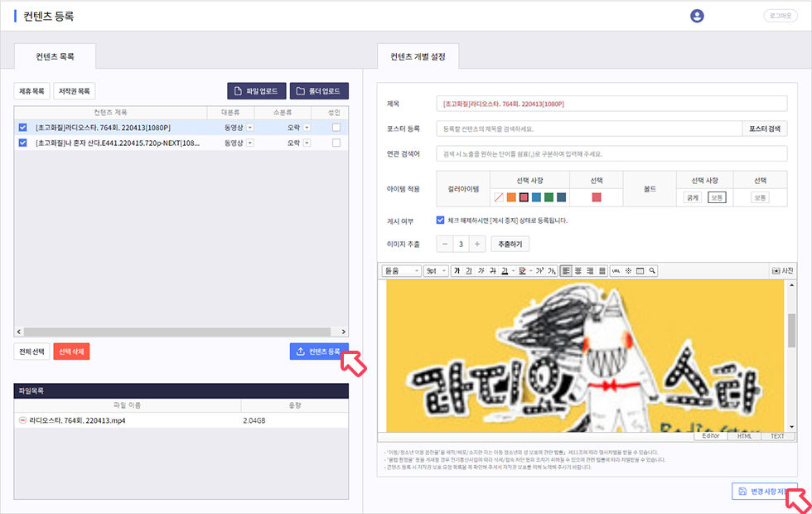Click the 추출하기 extract button
Viewport: 812px width, 514px height.
click(x=510, y=244)
